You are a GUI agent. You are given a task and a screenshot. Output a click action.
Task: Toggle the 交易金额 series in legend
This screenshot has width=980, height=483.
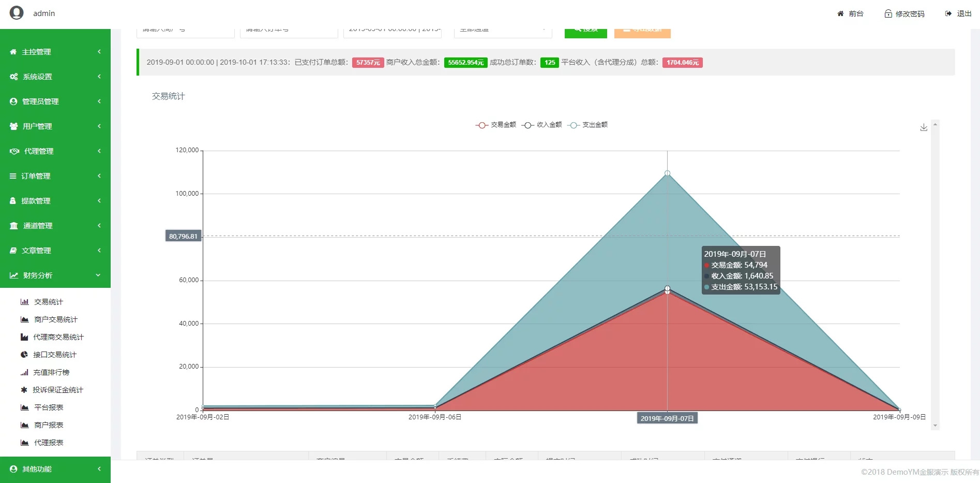[496, 125]
